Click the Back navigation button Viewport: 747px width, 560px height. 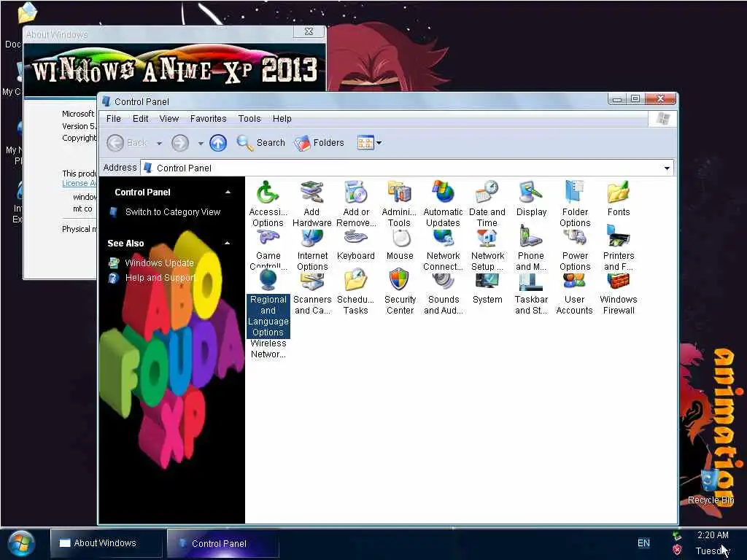click(127, 143)
